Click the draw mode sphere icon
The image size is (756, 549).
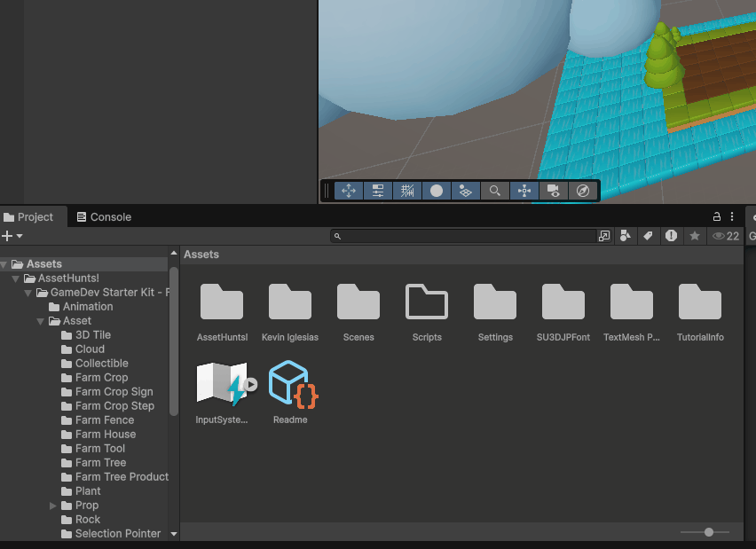click(x=437, y=191)
